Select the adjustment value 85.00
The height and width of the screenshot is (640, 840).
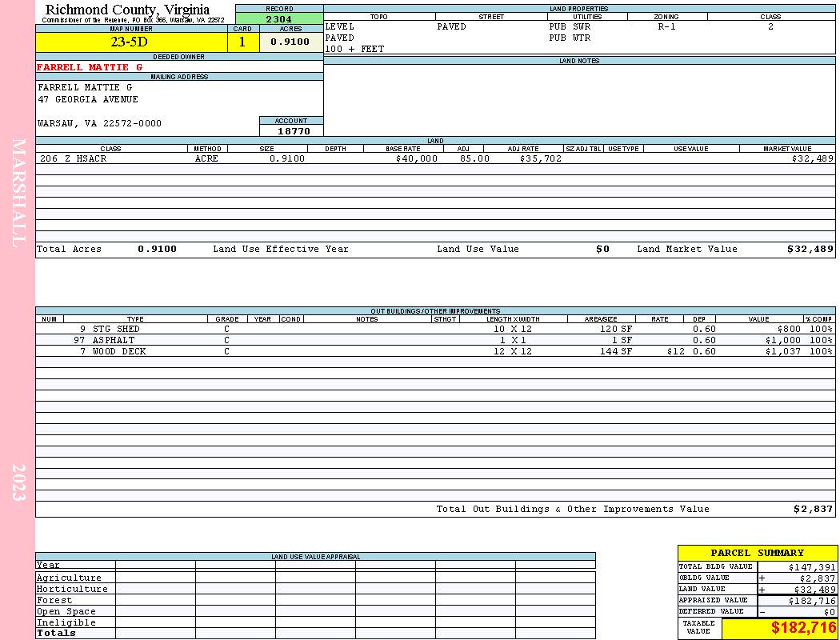[474, 158]
